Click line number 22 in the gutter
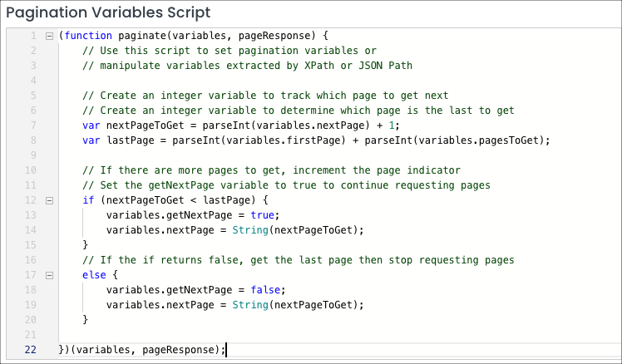The width and height of the screenshot is (622, 364). pyautogui.click(x=30, y=349)
